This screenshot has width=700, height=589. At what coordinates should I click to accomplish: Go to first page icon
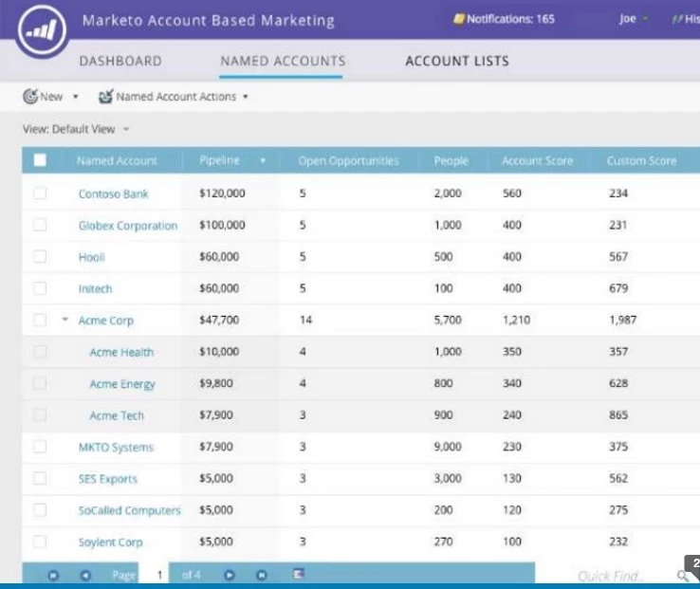click(53, 575)
